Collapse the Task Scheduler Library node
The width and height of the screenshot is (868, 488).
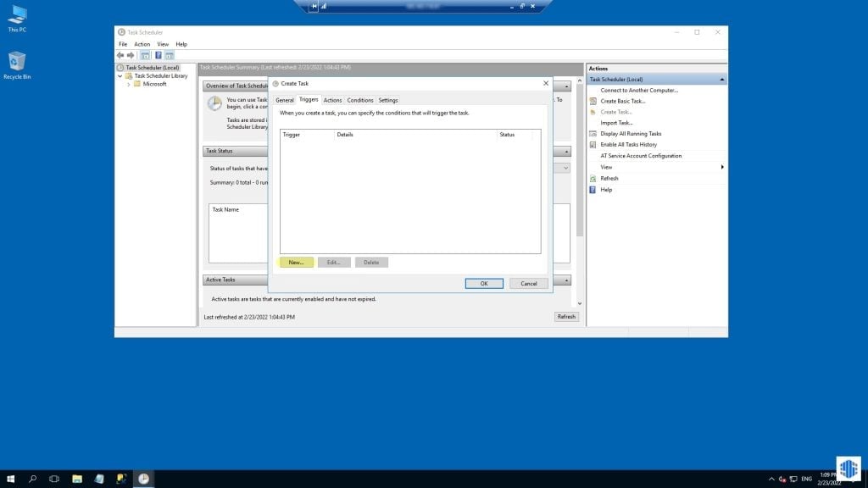(x=121, y=75)
